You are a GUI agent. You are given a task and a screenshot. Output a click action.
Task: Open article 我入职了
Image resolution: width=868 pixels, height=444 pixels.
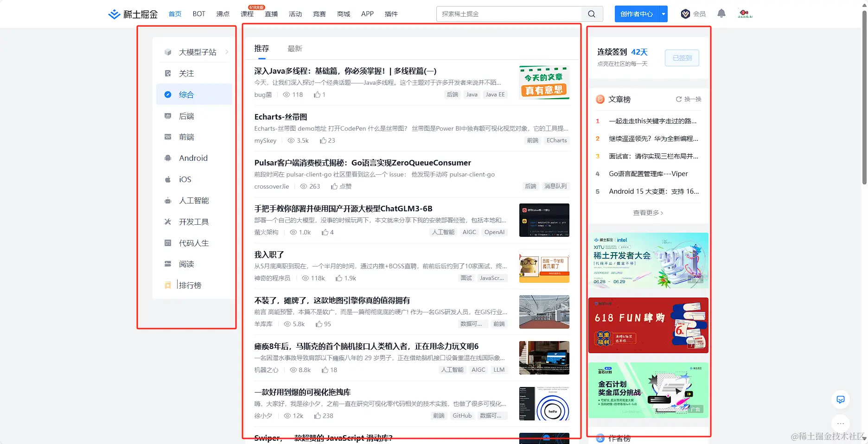tap(269, 254)
